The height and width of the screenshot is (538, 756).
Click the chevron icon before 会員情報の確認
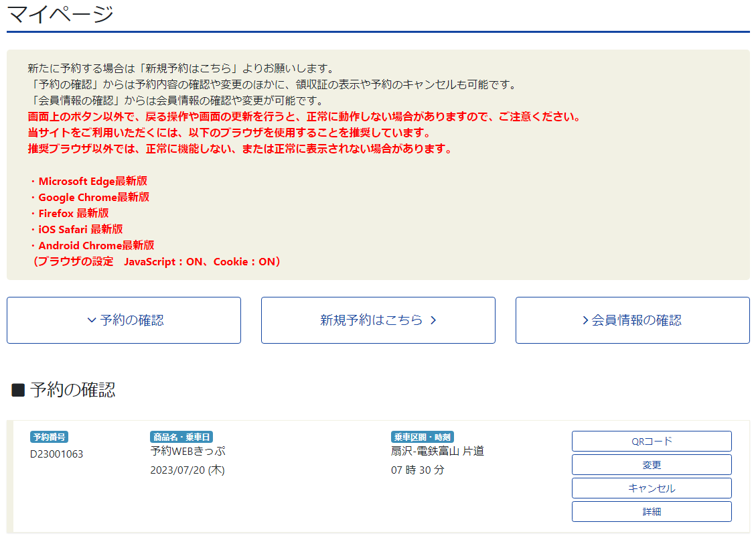coord(585,321)
